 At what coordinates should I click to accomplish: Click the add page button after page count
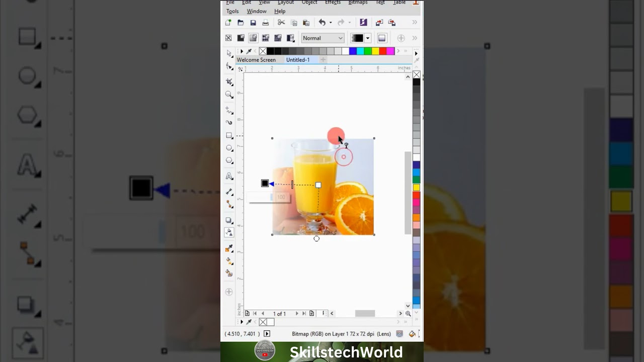pyautogui.click(x=312, y=314)
